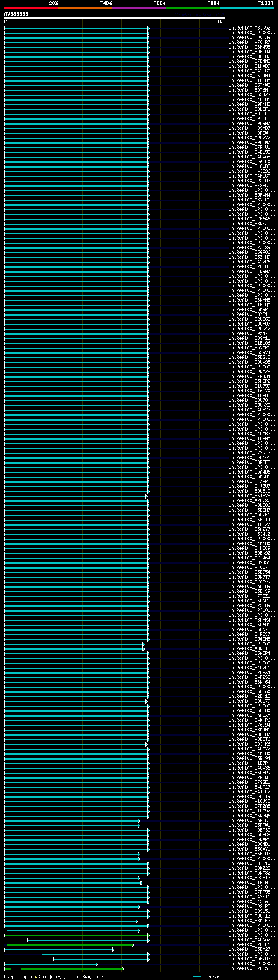Select the hit UniRef100_A4RNA2
Image resolution: width=278 pixels, height=980 pixels.
coord(249,940)
